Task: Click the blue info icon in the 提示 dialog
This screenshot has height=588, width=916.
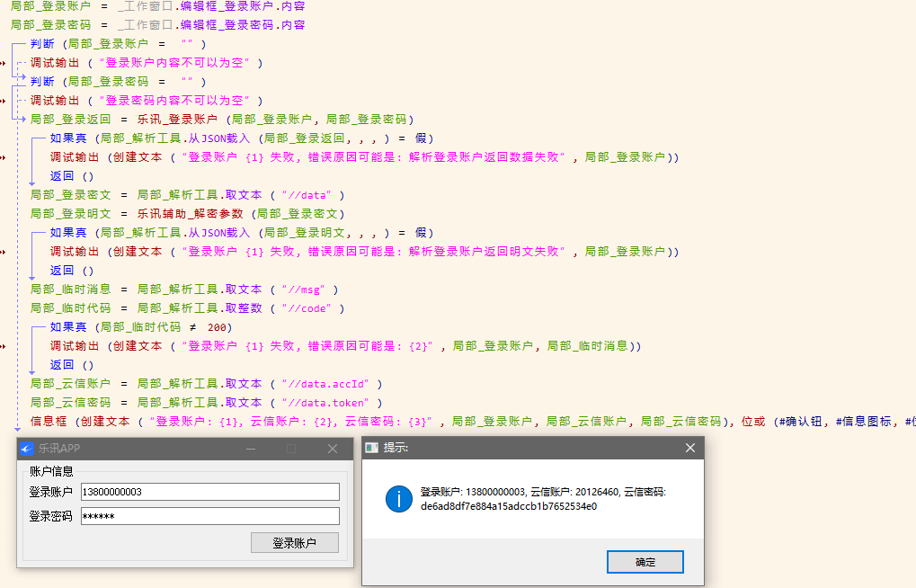Action: click(x=398, y=499)
